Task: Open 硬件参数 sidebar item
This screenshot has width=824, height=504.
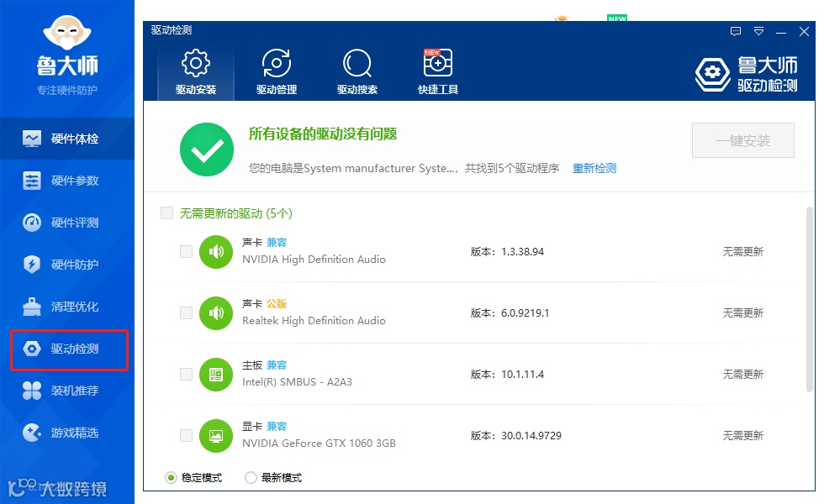Action: point(66,181)
